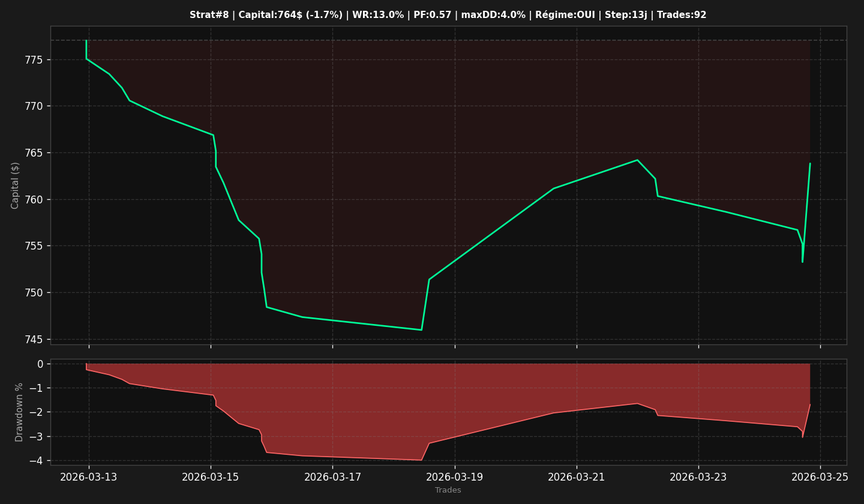Click the 2026-03-19 date label

(455, 477)
